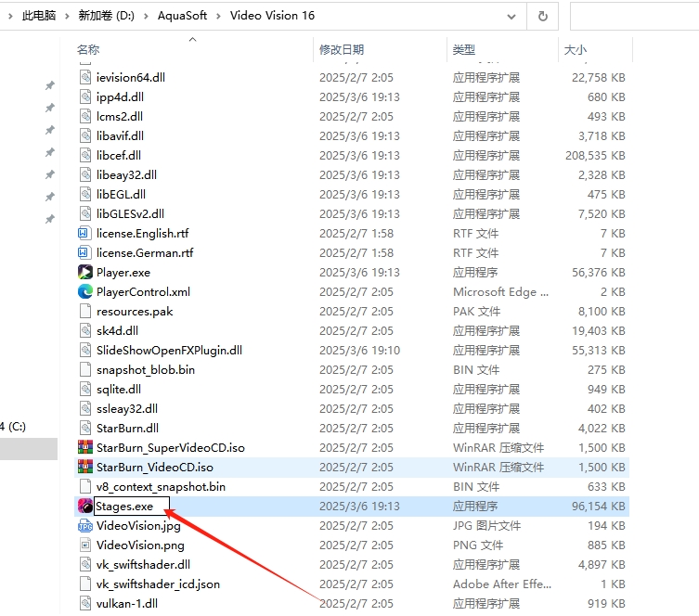Sort by the 修改日期 column header
This screenshot has width=699, height=616.
[342, 49]
